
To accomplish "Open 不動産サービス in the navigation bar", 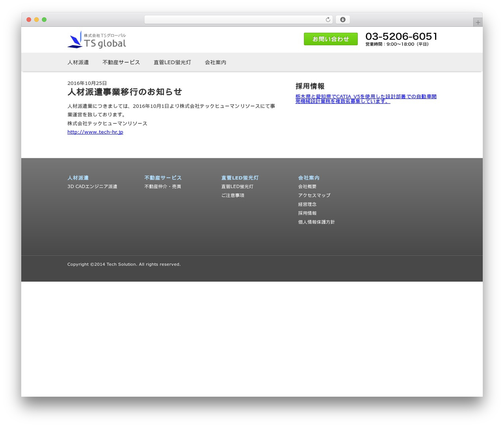I will [121, 62].
